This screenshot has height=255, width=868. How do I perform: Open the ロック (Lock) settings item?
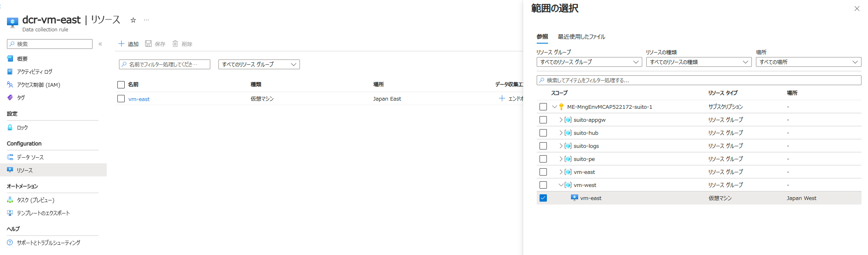pyautogui.click(x=22, y=127)
